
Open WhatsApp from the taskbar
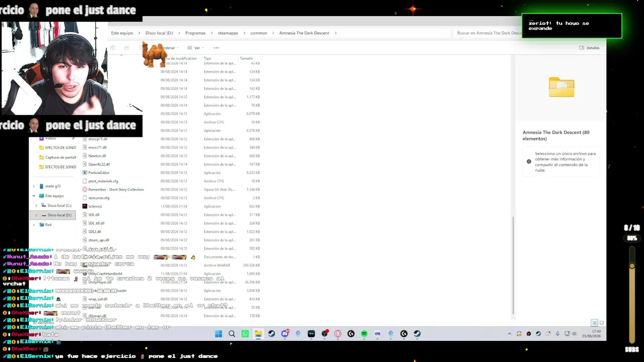point(245,334)
